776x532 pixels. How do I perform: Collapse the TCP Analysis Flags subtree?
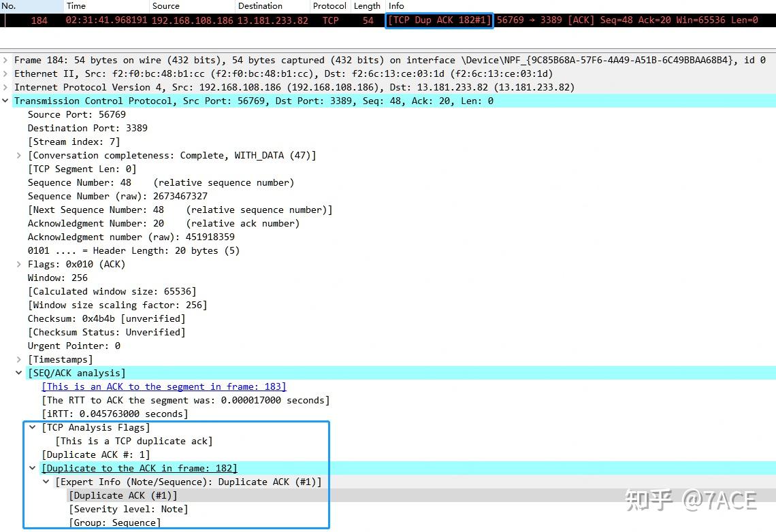[x=32, y=427]
